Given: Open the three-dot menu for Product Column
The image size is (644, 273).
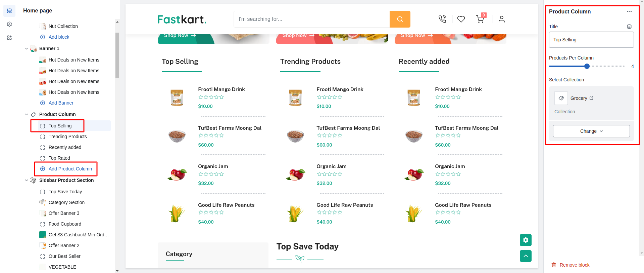Looking at the screenshot, I should click(629, 11).
